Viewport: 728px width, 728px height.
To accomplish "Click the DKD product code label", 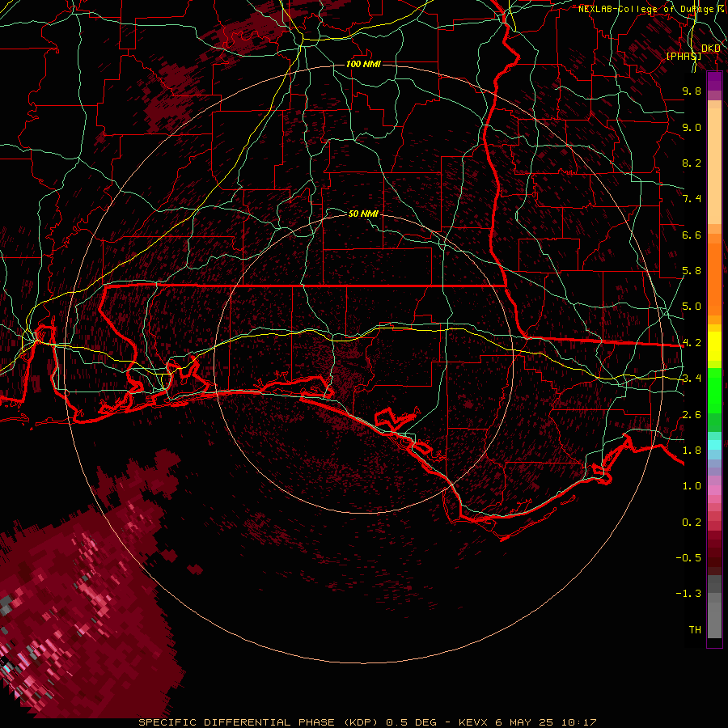I will [x=711, y=48].
